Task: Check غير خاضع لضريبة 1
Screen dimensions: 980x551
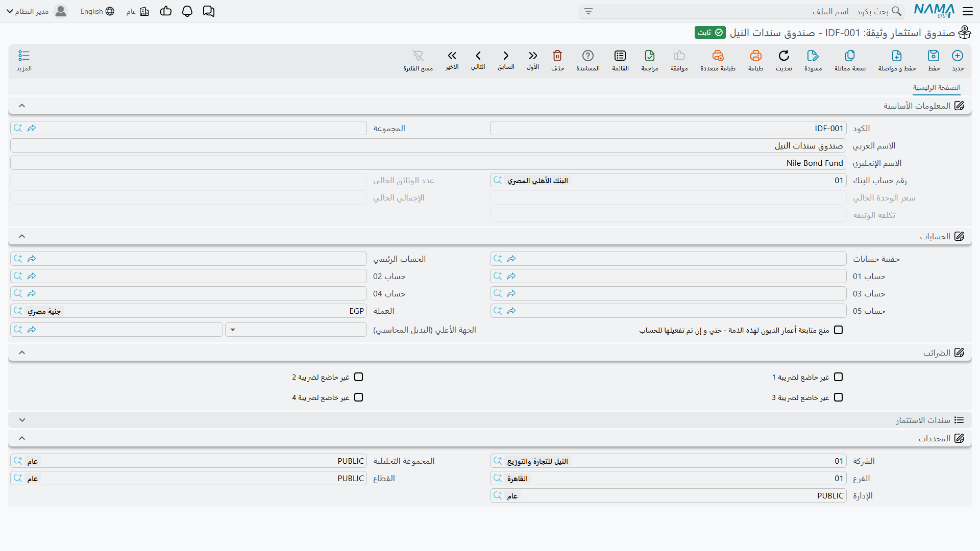Action: tap(838, 377)
